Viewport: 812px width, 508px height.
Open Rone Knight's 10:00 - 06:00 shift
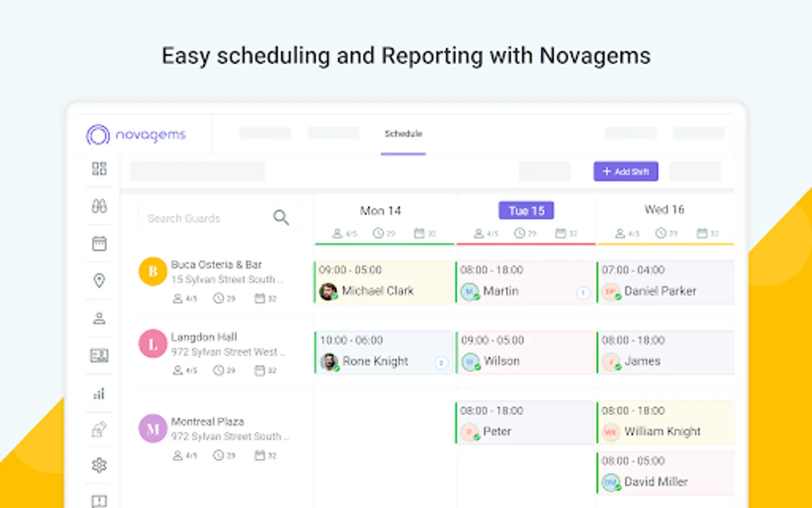coord(384,352)
